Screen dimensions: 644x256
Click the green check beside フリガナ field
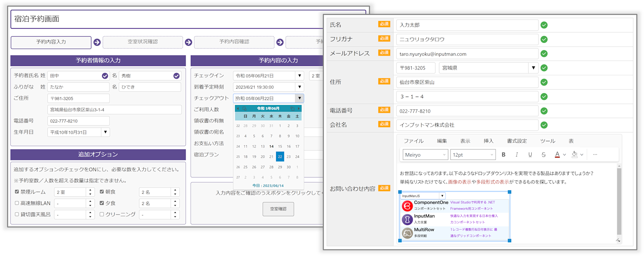[x=544, y=39]
